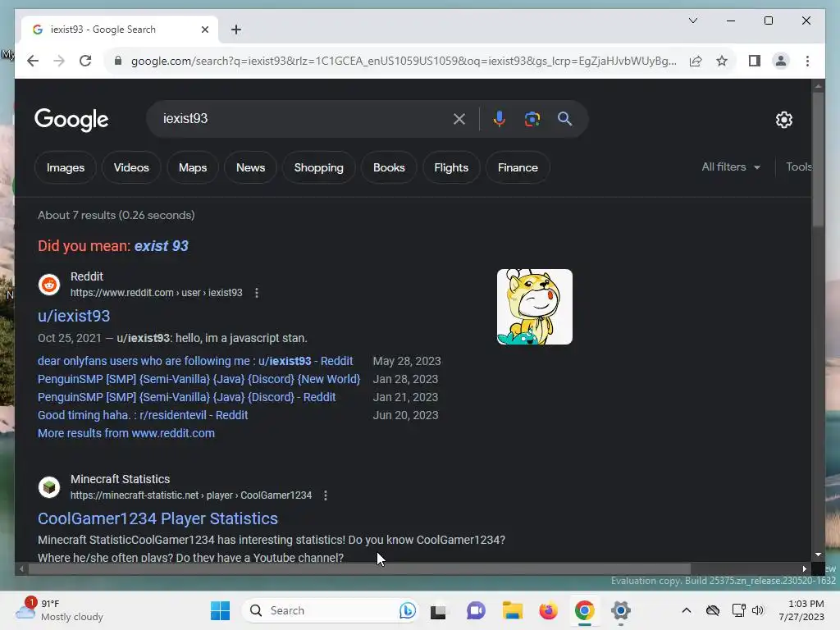
Task: Search by image with Google Lens
Action: pyautogui.click(x=532, y=119)
